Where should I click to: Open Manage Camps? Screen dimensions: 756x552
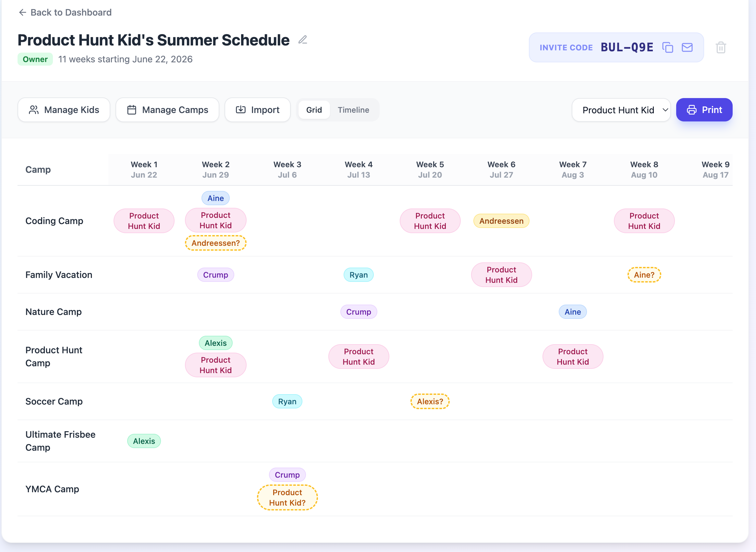[167, 110]
